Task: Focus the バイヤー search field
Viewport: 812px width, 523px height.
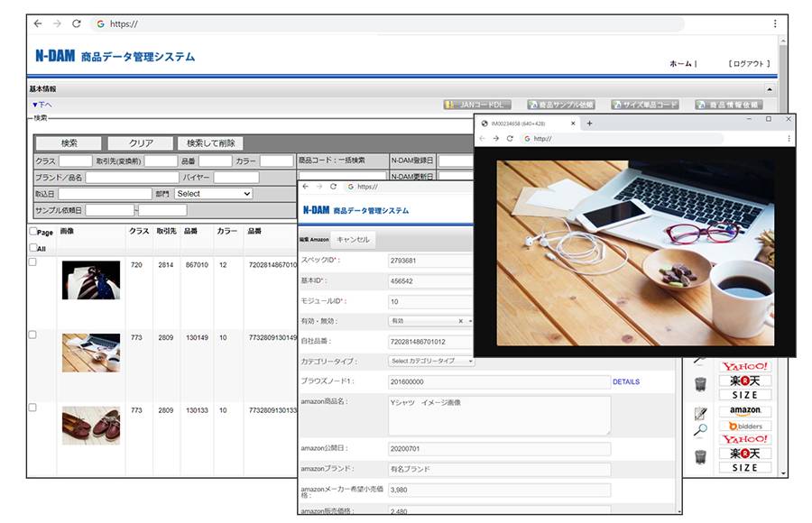Action: coord(236,177)
